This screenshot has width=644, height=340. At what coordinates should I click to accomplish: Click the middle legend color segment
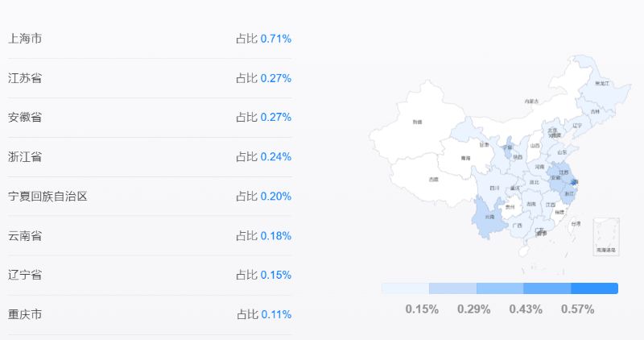pos(500,288)
